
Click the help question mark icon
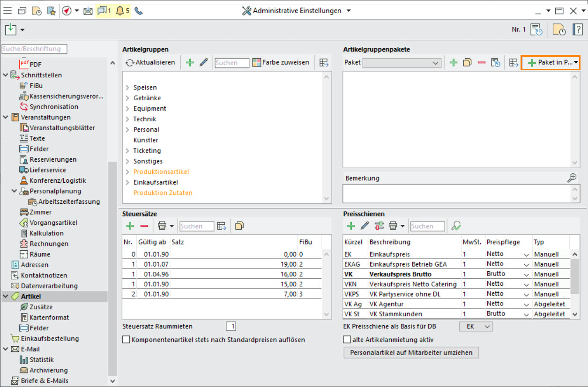pos(577,30)
